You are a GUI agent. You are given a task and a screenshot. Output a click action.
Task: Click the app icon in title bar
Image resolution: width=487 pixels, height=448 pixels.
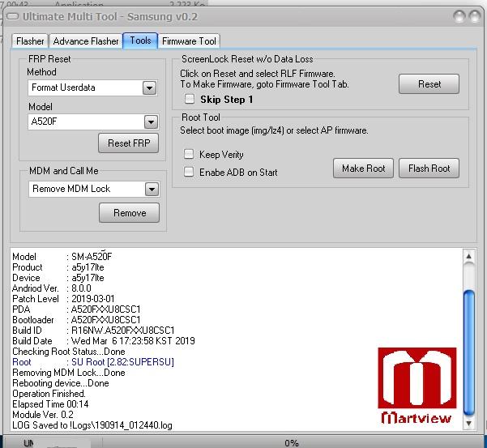[x=13, y=17]
